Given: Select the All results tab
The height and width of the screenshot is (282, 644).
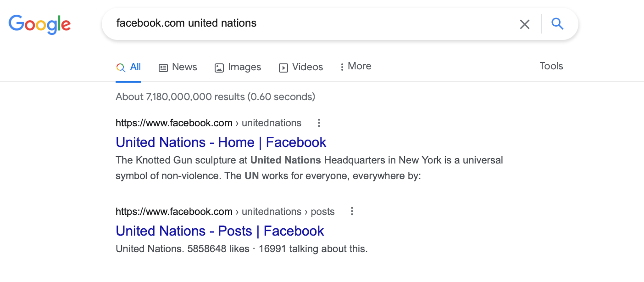Looking at the screenshot, I should coord(129,67).
